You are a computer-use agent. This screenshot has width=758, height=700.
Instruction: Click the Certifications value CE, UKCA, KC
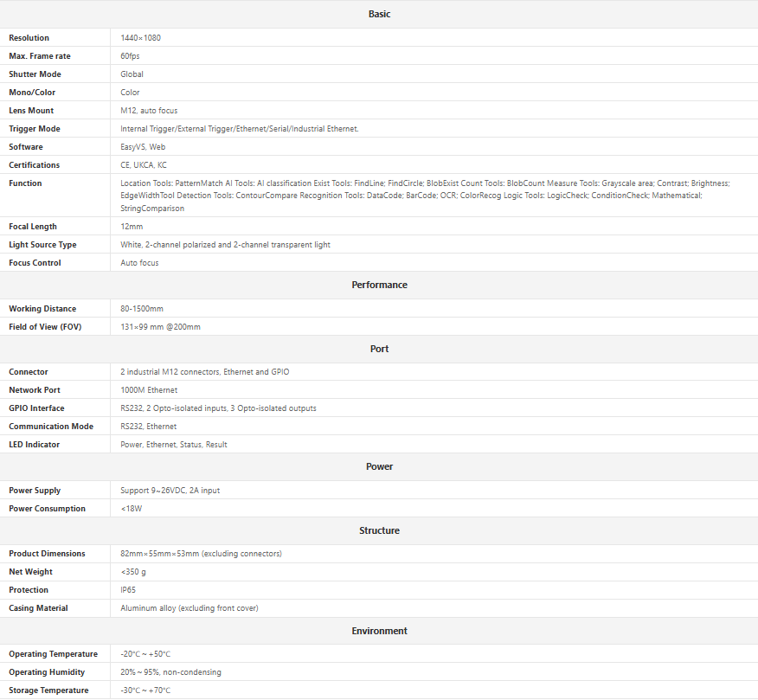(x=144, y=165)
